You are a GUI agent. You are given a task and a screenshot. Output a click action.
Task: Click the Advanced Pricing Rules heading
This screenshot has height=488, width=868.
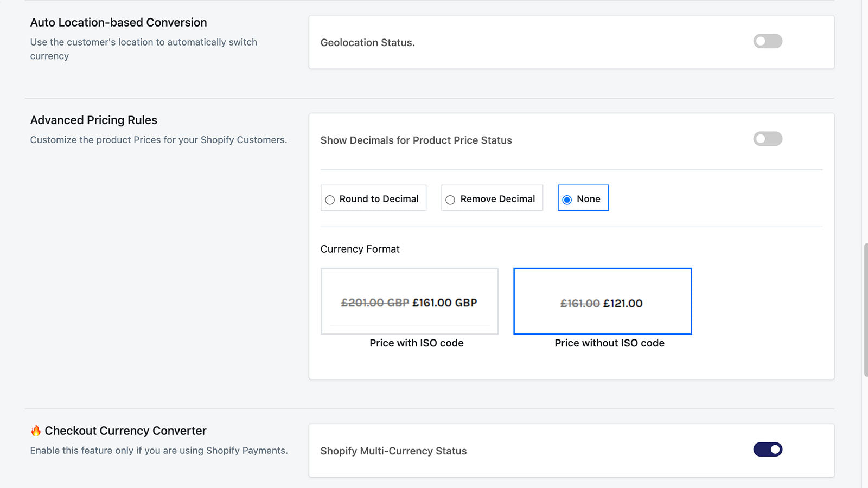click(x=93, y=120)
